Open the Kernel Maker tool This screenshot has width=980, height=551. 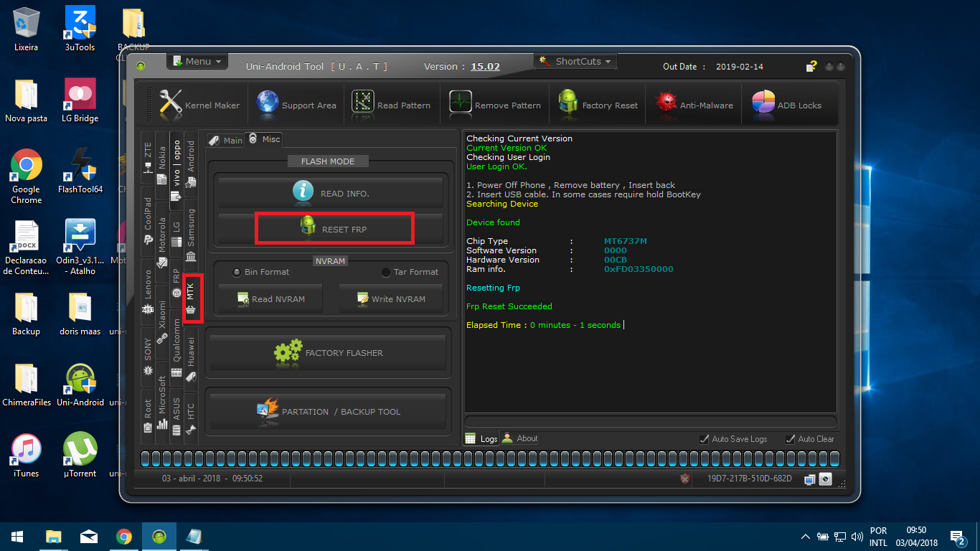click(x=200, y=105)
